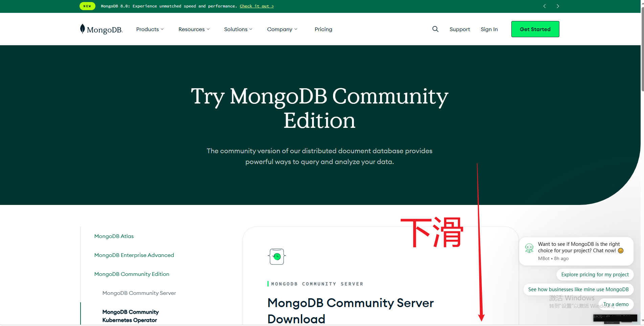
Task: Click 'Try MongoDB Community Edition' hero heading
Action: pos(319,108)
